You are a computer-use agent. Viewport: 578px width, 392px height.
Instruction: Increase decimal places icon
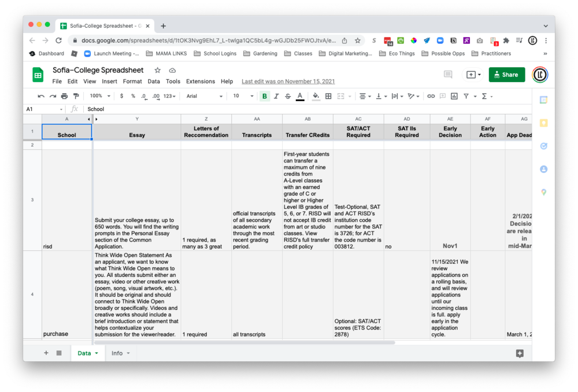156,96
